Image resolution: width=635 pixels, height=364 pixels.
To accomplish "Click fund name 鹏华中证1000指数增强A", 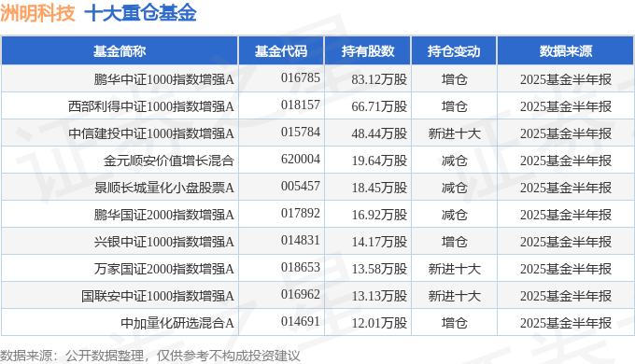I will (164, 79).
